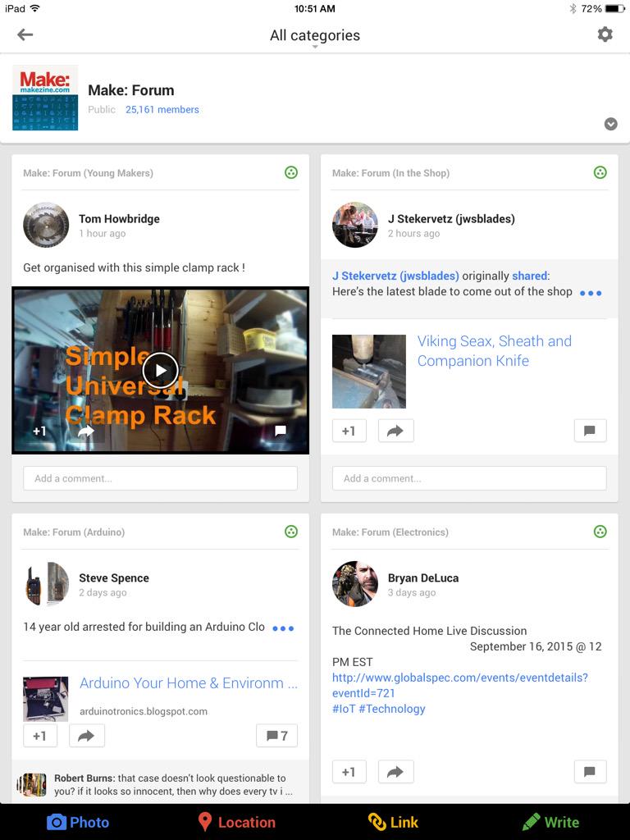This screenshot has height=840, width=630.
Task: Expand the latest blade post text
Action: tap(591, 293)
